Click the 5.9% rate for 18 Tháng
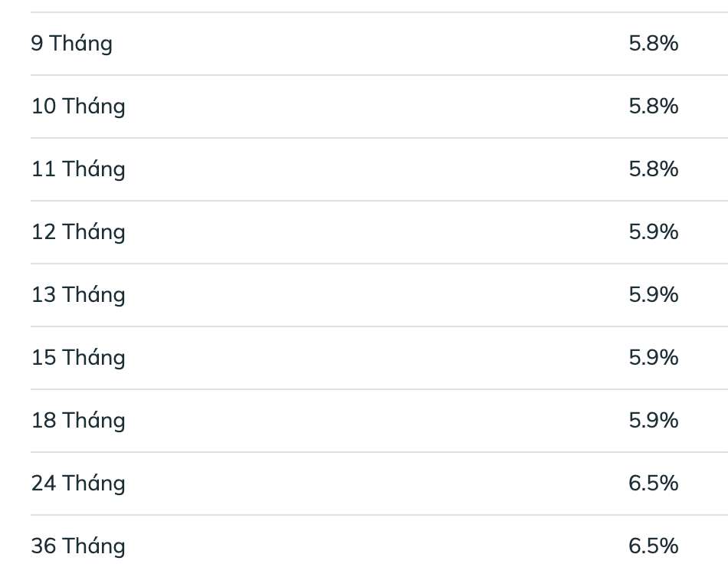Image resolution: width=728 pixels, height=564 pixels. 653,421
